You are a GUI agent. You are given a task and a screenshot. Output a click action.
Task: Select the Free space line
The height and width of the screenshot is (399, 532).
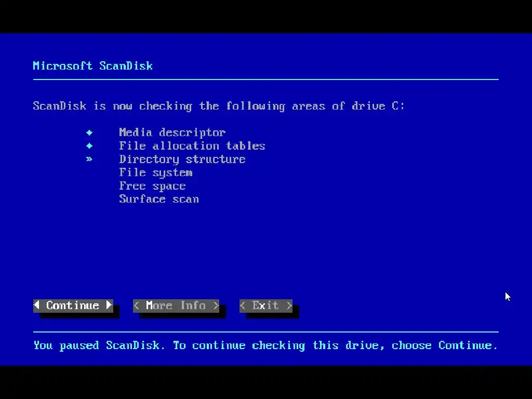tap(152, 186)
